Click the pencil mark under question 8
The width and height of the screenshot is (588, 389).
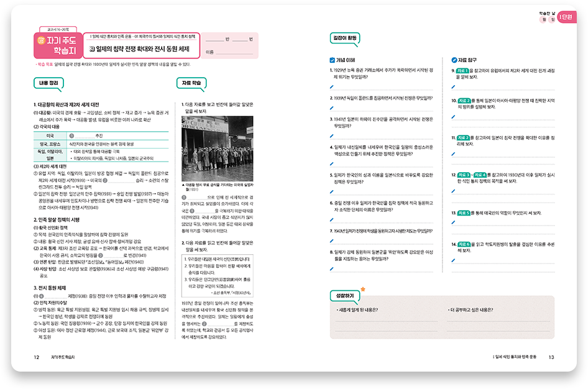(x=331, y=268)
